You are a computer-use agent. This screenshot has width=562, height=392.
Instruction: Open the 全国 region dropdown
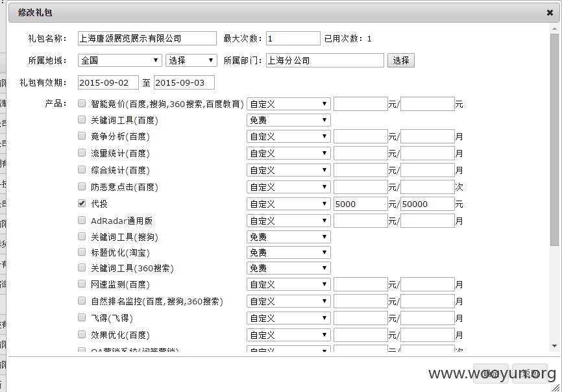119,60
